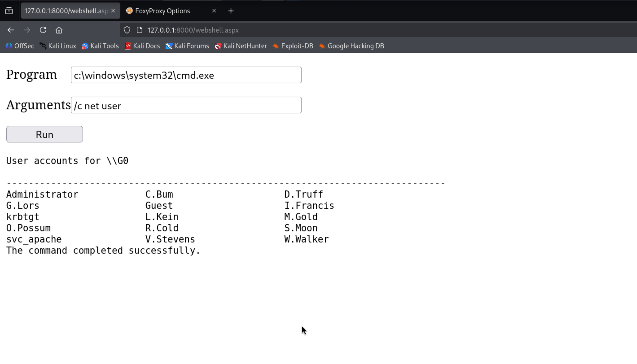
Task: Click the forward navigation arrow
Action: click(x=27, y=30)
